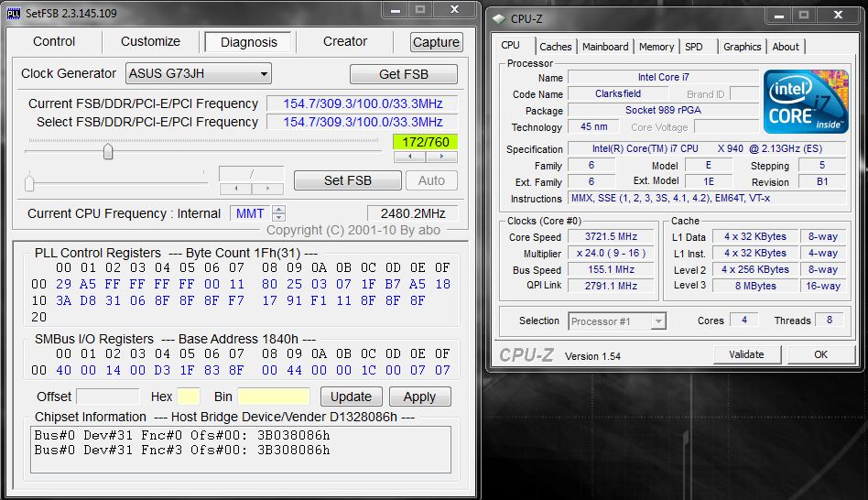Click the Level 3 8 MBytes value
868x500 pixels.
(755, 286)
